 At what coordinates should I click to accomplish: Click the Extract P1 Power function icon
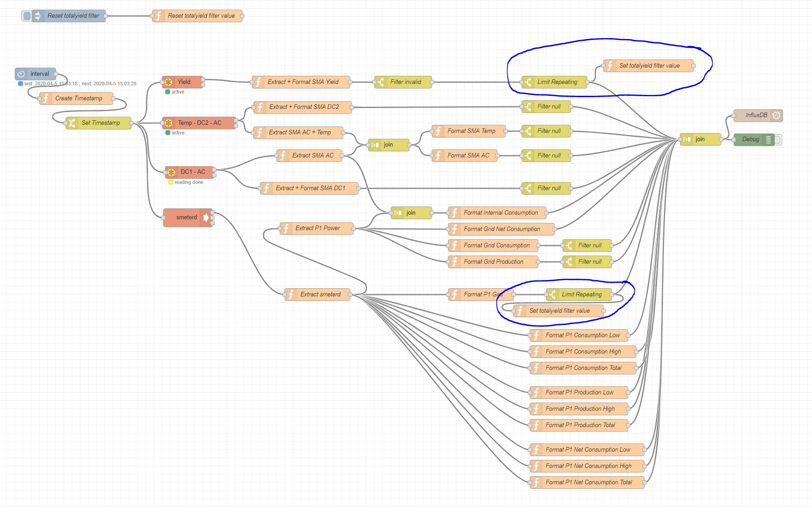(286, 228)
